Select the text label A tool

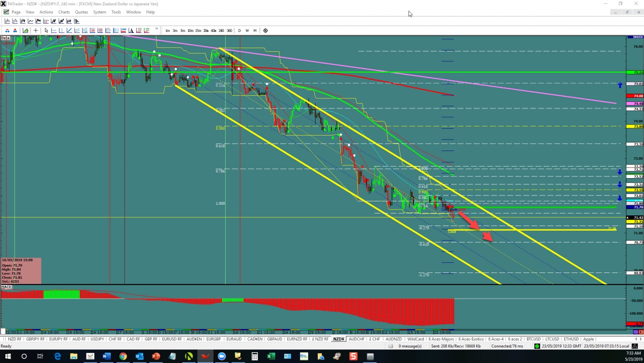tap(131, 30)
